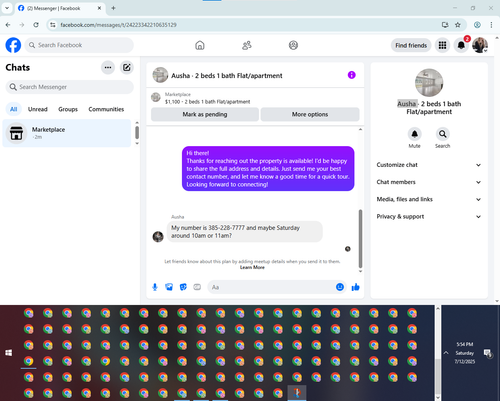
Task: Open the Friends icon in top navigation
Action: [x=247, y=45]
